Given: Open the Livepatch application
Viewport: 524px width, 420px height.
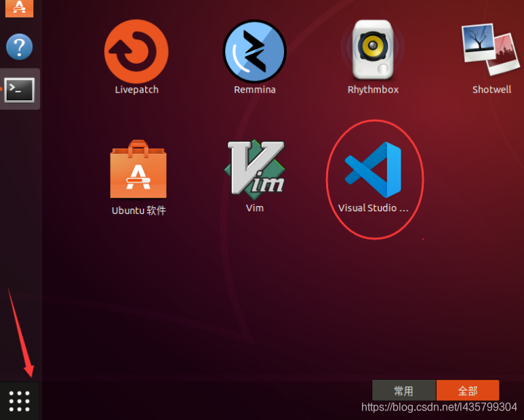Looking at the screenshot, I should [x=136, y=51].
